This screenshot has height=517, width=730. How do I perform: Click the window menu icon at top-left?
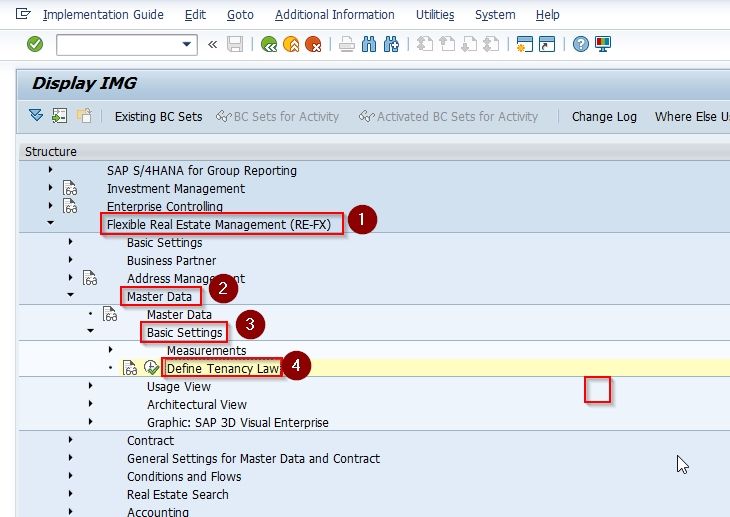23,14
